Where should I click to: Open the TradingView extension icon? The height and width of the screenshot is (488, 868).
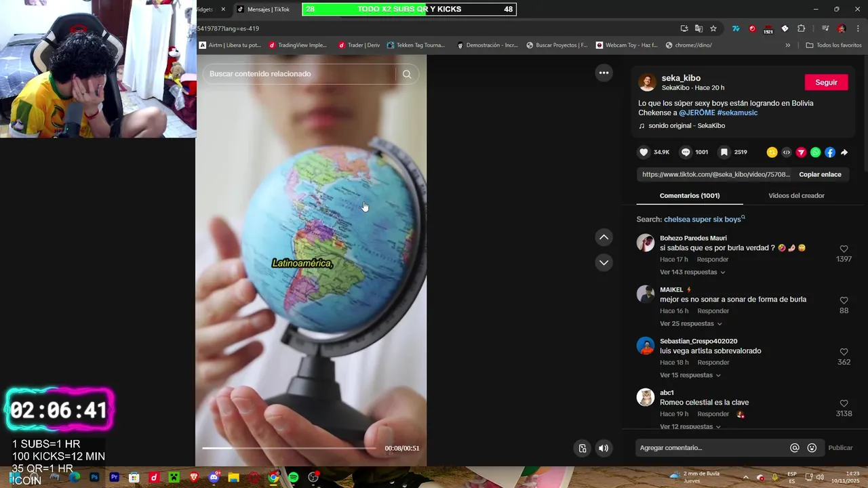(736, 28)
